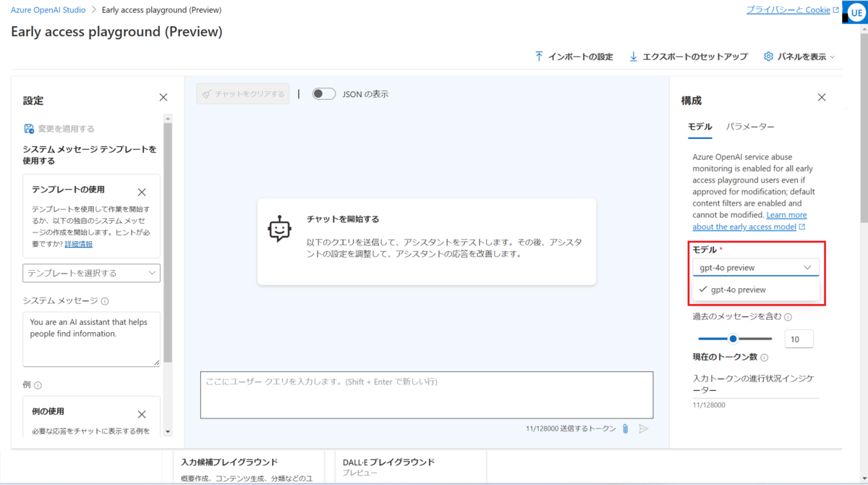Close the 構成 panel with X
The image size is (868, 485).
[822, 97]
